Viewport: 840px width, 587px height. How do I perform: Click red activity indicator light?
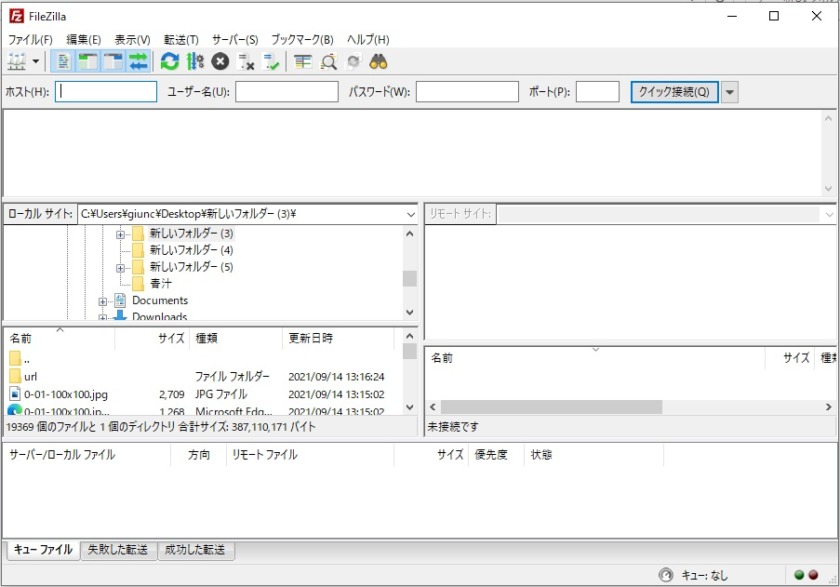pyautogui.click(x=813, y=575)
